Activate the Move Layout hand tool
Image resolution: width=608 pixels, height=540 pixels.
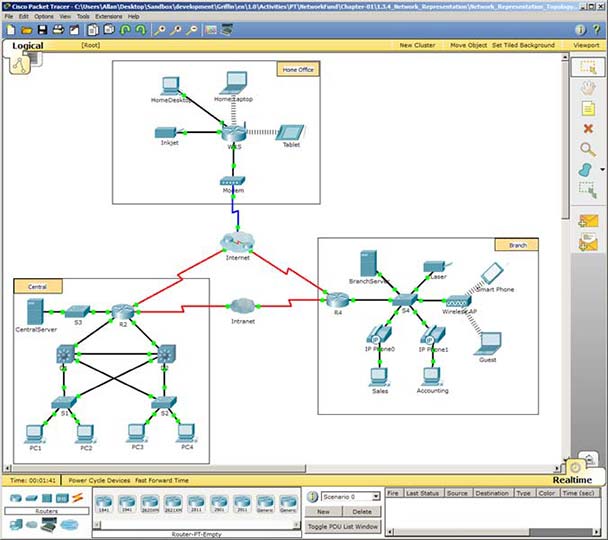pyautogui.click(x=588, y=88)
